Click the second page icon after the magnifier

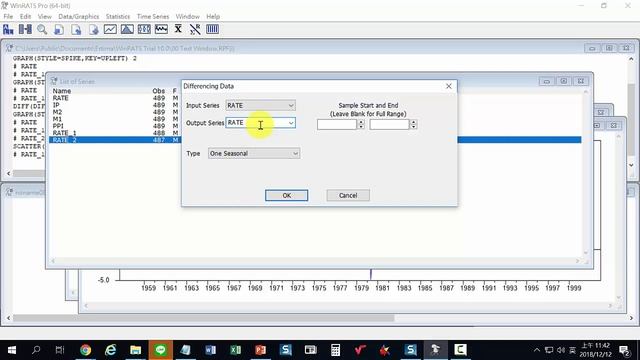tap(76, 29)
